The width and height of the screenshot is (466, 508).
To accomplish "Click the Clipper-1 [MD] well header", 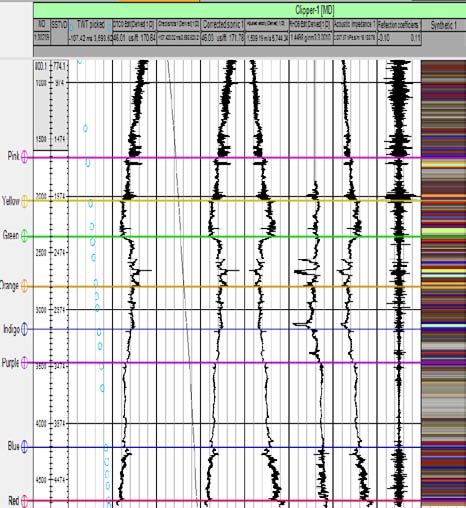I will (x=250, y=11).
